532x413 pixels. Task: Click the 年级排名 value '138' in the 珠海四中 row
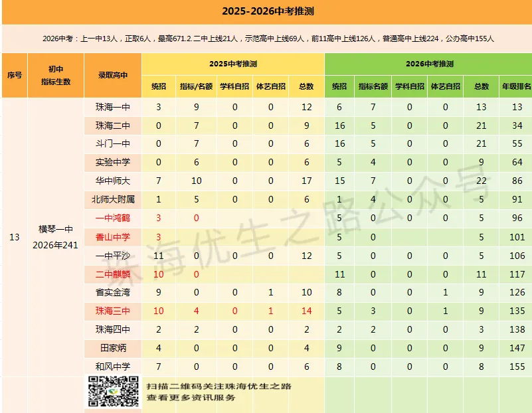pyautogui.click(x=517, y=329)
